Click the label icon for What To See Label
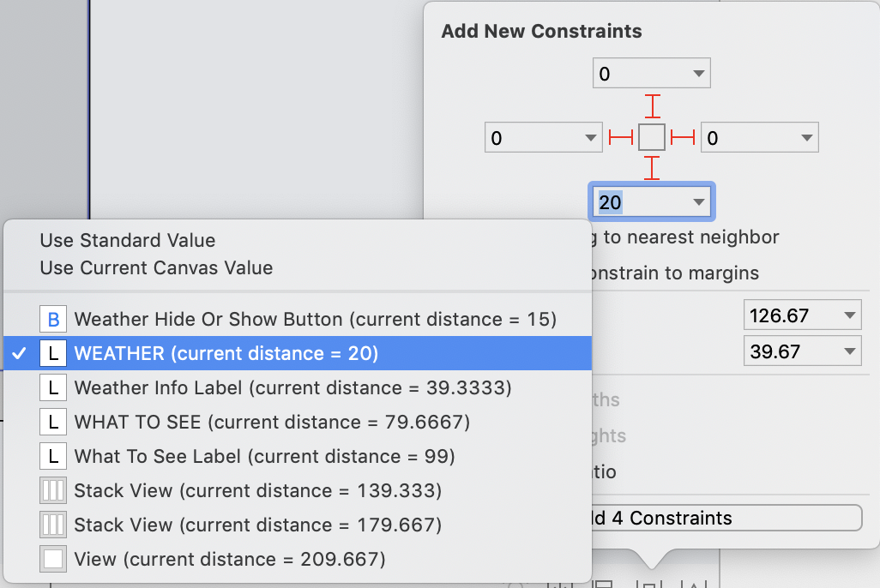880x588 pixels. 53,457
